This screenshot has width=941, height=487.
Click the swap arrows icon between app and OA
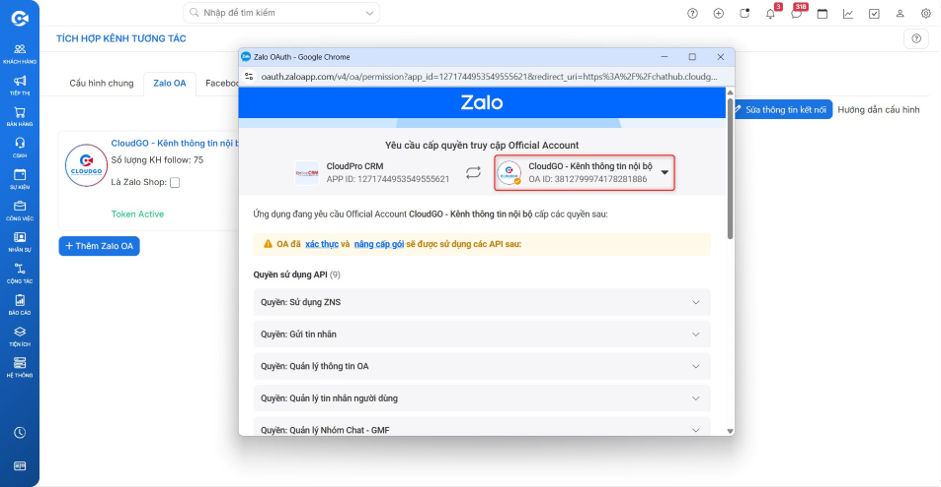click(x=474, y=173)
